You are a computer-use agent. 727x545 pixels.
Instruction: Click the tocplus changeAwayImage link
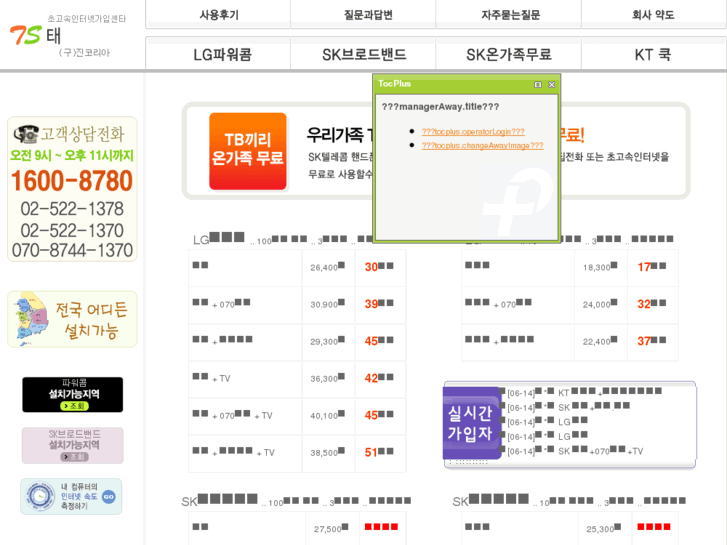click(x=482, y=146)
